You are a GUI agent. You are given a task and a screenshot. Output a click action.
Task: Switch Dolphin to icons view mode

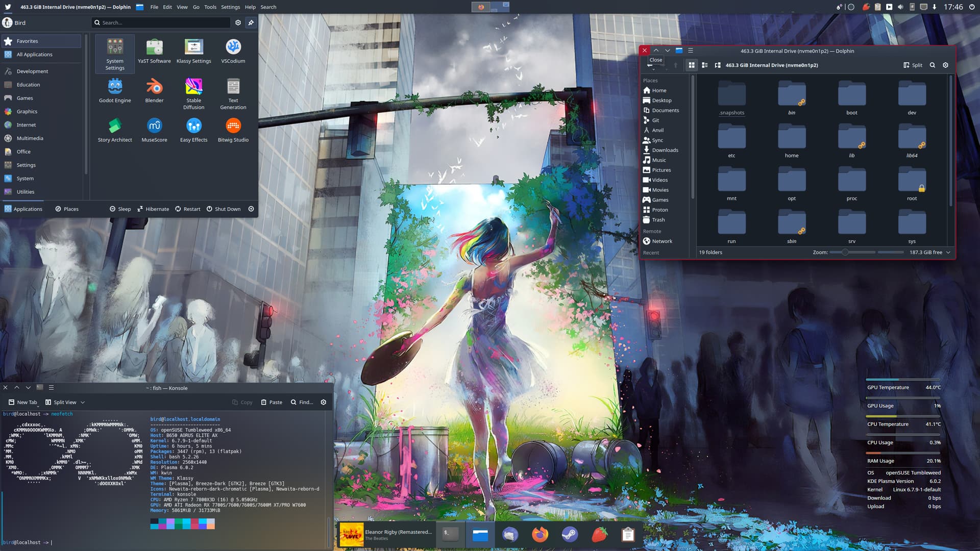[x=692, y=65]
